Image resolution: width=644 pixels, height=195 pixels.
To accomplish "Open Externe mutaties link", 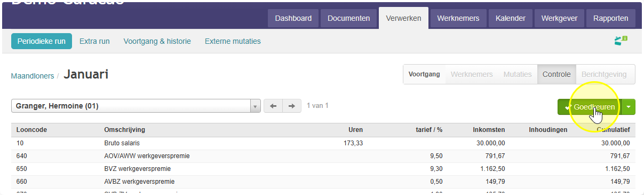I will click(x=233, y=41).
